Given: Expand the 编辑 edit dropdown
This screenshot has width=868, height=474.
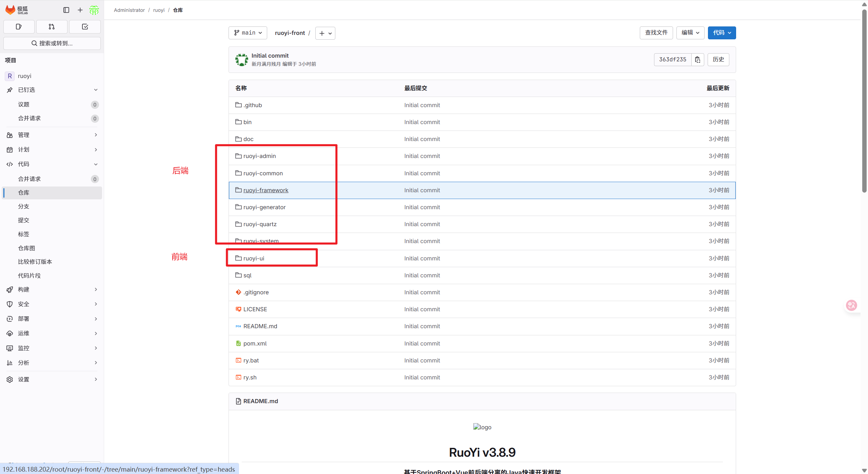Looking at the screenshot, I should [x=690, y=33].
